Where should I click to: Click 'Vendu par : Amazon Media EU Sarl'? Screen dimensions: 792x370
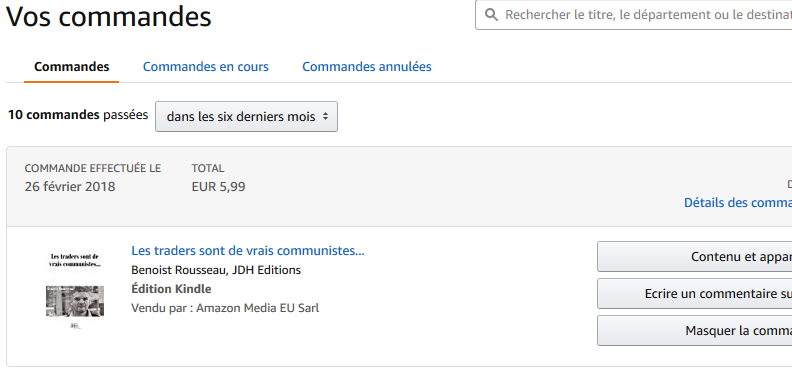pyautogui.click(x=225, y=308)
